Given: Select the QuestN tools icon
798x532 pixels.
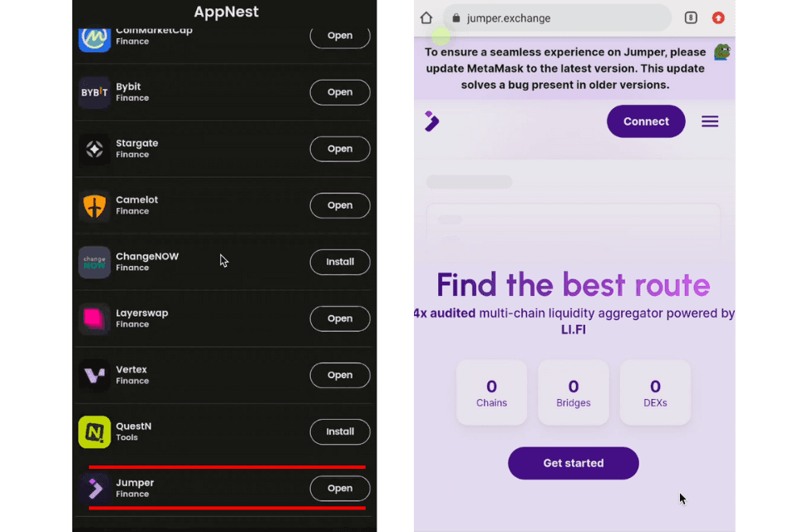Looking at the screenshot, I should [94, 431].
